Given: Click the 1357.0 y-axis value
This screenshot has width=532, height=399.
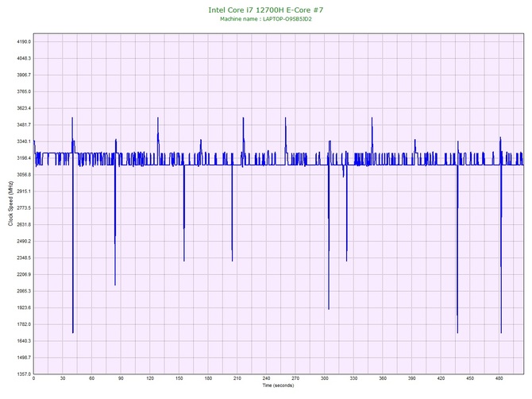Looking at the screenshot, I should point(24,374).
